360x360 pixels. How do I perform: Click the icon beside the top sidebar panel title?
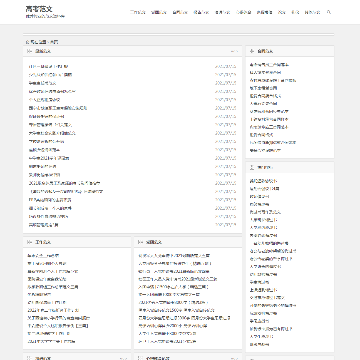(252, 51)
